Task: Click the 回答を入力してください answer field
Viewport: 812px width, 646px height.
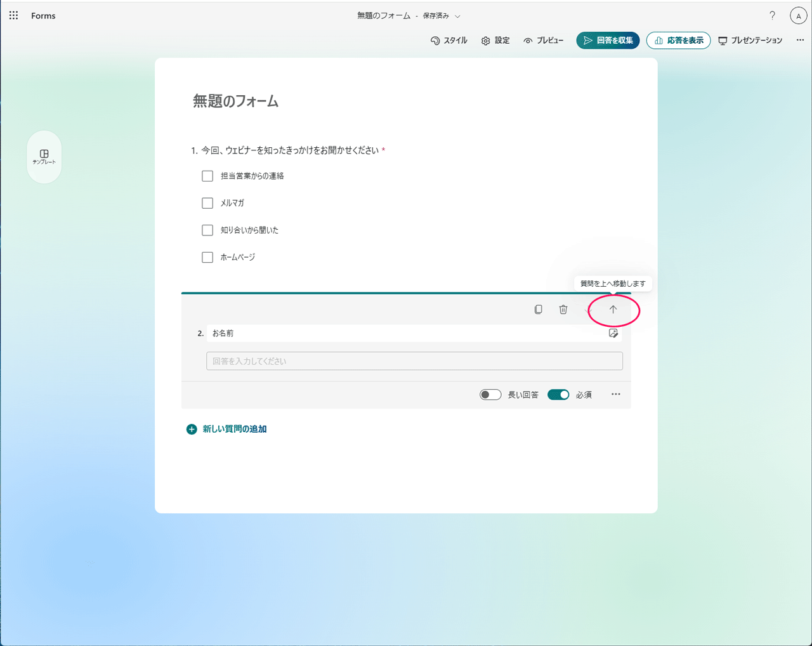Action: pyautogui.click(x=414, y=360)
